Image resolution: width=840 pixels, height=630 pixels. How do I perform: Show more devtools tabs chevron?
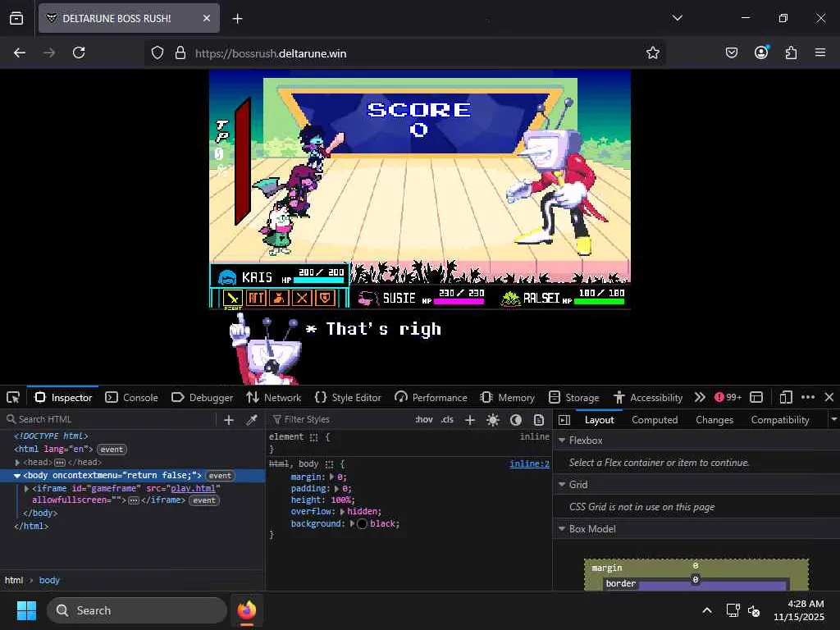point(700,398)
